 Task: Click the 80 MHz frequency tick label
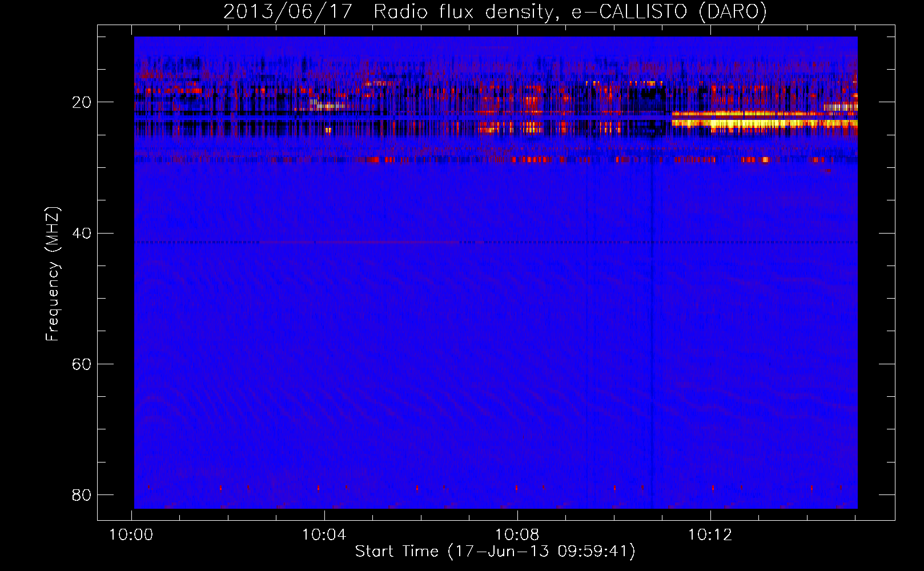tap(82, 495)
